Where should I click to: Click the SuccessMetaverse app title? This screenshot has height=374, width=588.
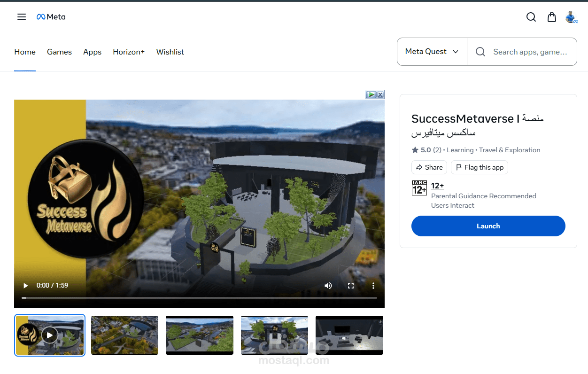478,125
